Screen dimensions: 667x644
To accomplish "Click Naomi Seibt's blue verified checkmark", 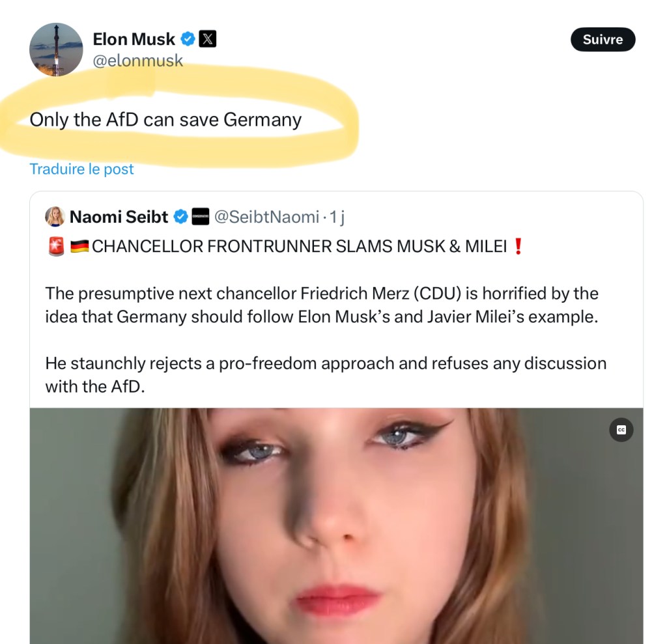I will coord(181,217).
